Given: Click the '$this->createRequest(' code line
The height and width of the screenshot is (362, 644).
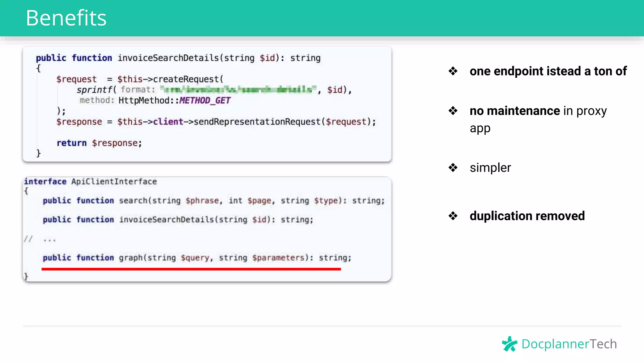Looking at the screenshot, I should tap(140, 79).
